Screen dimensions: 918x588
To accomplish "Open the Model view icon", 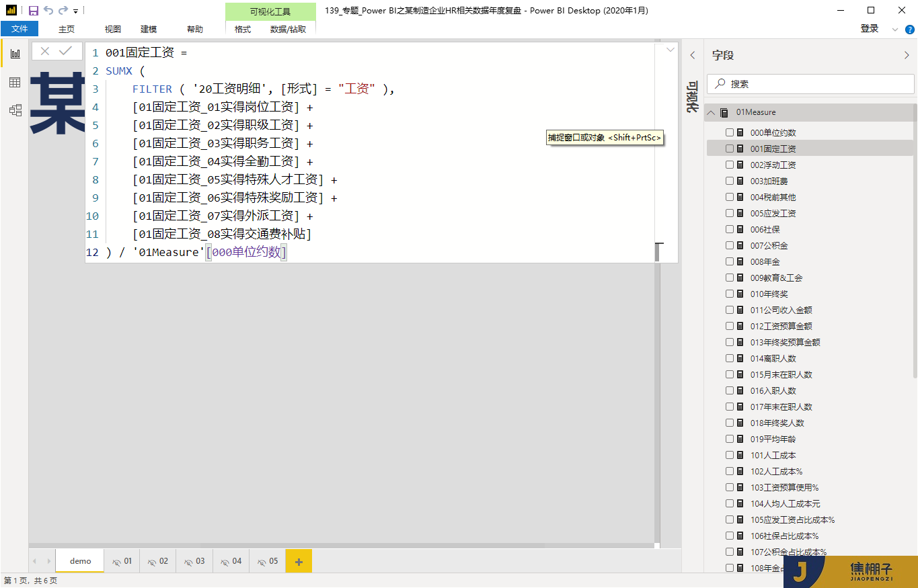I will [x=15, y=110].
